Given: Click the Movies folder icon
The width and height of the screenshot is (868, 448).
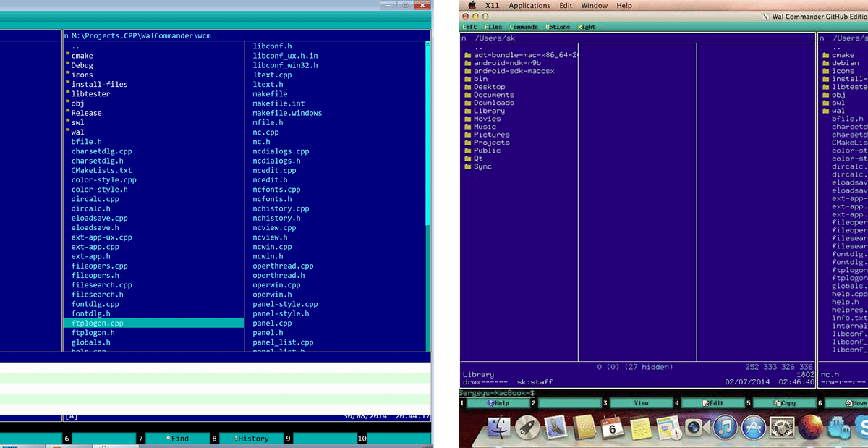Looking at the screenshot, I should [468, 119].
